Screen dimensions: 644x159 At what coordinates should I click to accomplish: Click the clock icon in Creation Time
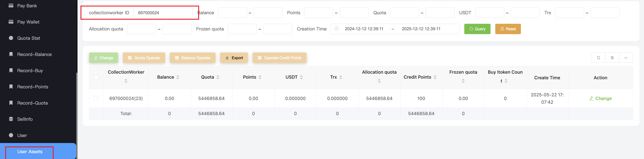[x=336, y=29]
